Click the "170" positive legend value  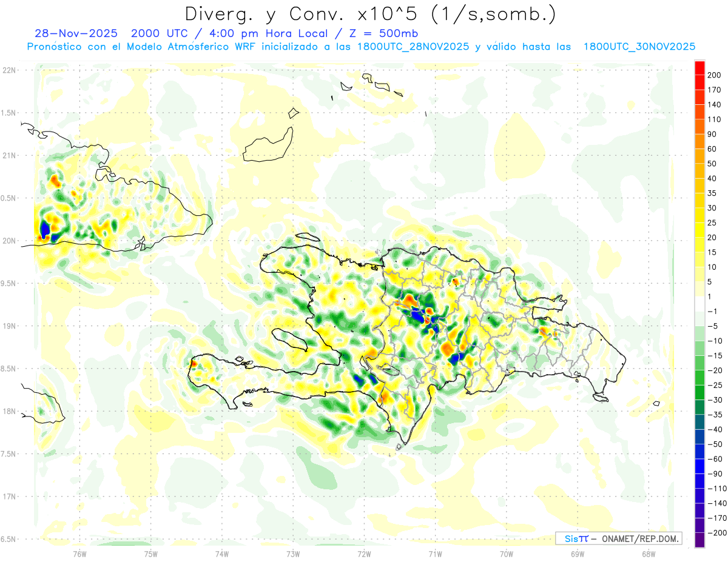(715, 90)
